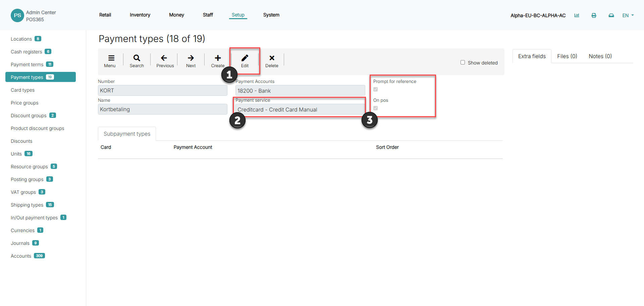Open the System menu
644x306 pixels.
(x=271, y=15)
